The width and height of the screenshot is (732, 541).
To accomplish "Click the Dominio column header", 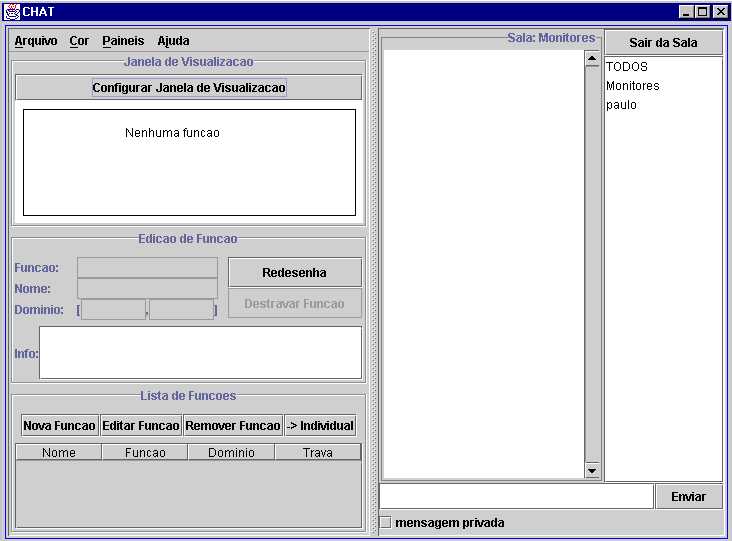I will tap(231, 452).
